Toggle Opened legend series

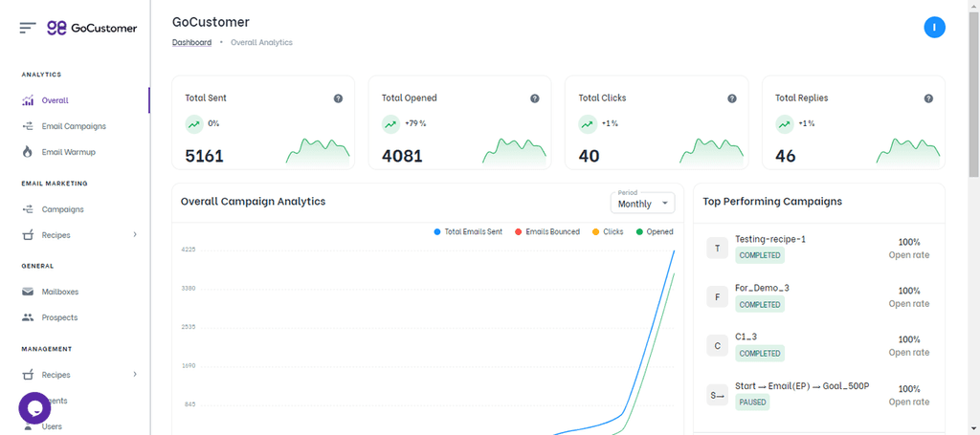[655, 231]
